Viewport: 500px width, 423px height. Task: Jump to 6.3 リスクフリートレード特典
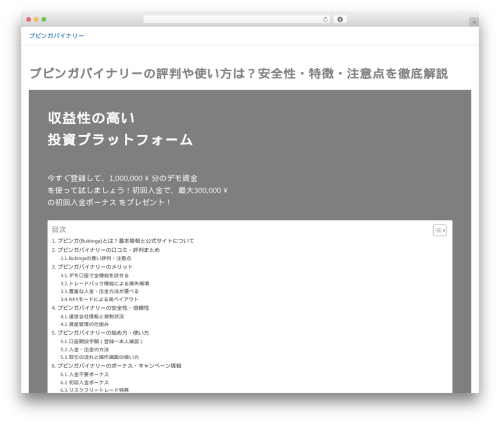coord(94,390)
